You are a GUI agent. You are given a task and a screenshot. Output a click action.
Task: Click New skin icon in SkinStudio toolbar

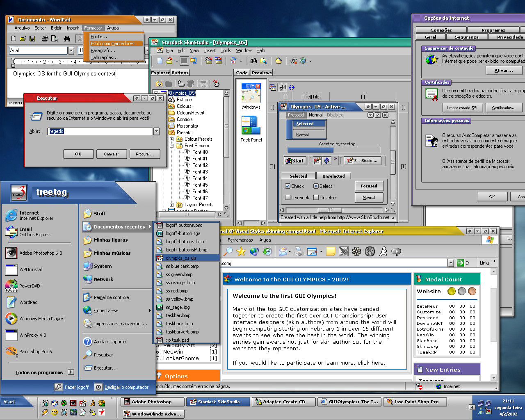click(x=160, y=61)
